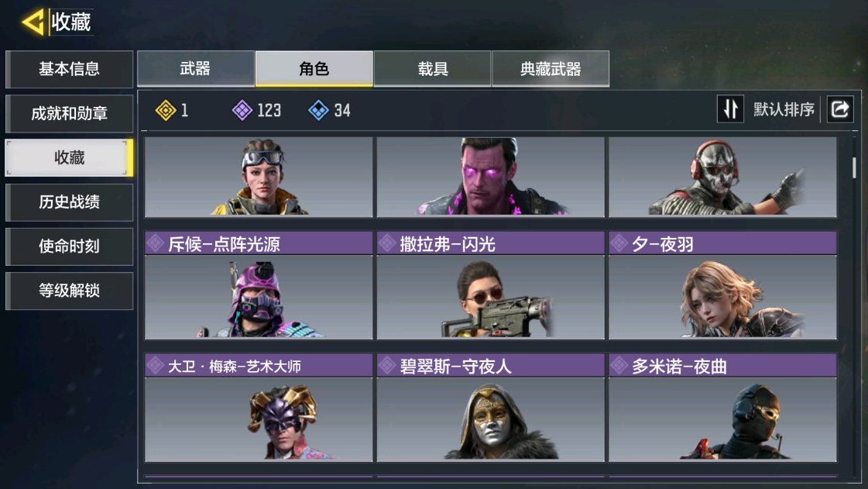The height and width of the screenshot is (489, 868).
Task: Open 使命时刻 in the sidebar
Action: pos(69,246)
